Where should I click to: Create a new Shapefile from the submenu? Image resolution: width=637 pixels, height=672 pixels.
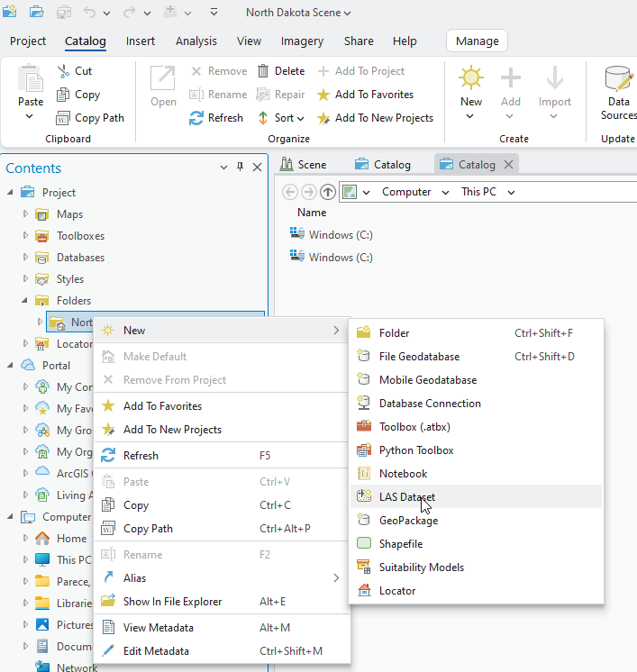tap(476, 544)
